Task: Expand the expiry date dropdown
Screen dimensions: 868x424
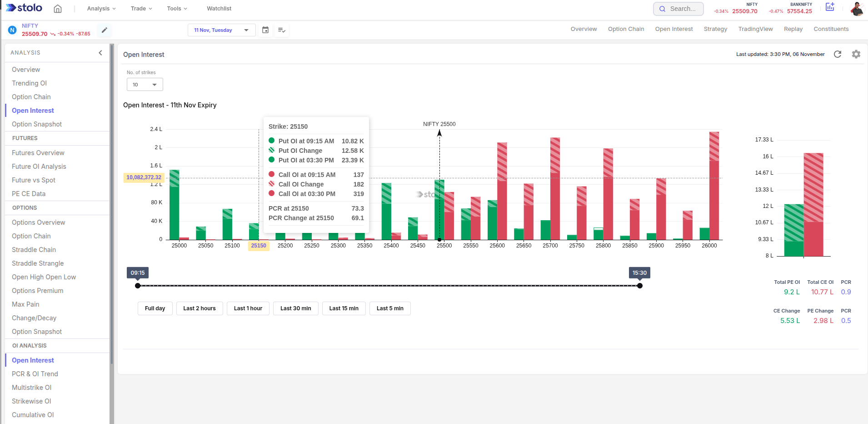Action: pos(221,30)
